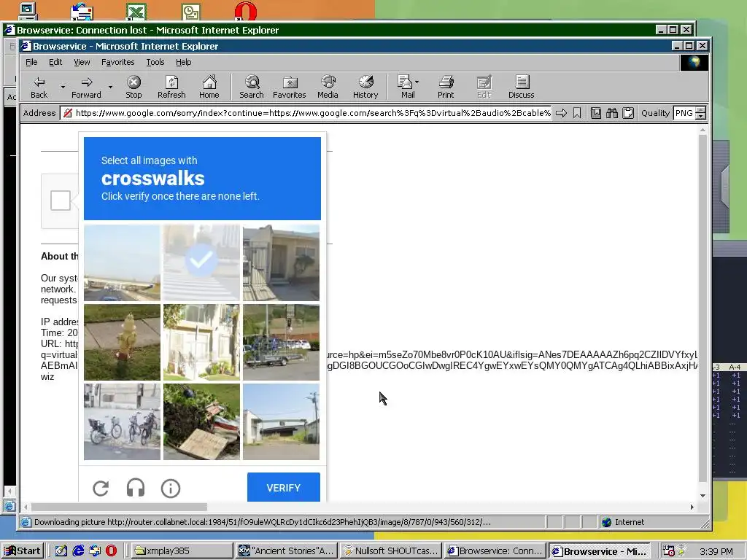Open the Tools menu
This screenshot has width=747, height=560.
[x=155, y=62]
